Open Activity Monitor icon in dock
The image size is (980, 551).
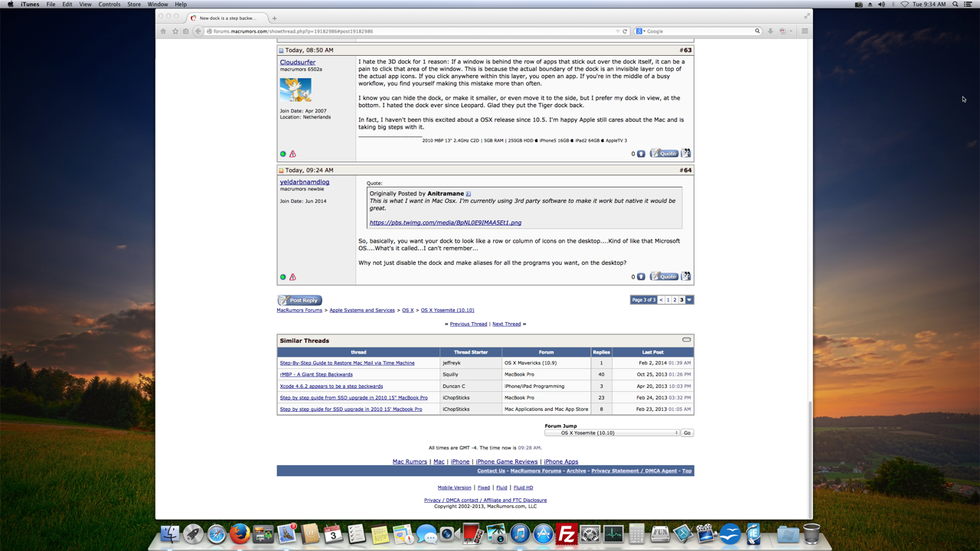click(613, 533)
